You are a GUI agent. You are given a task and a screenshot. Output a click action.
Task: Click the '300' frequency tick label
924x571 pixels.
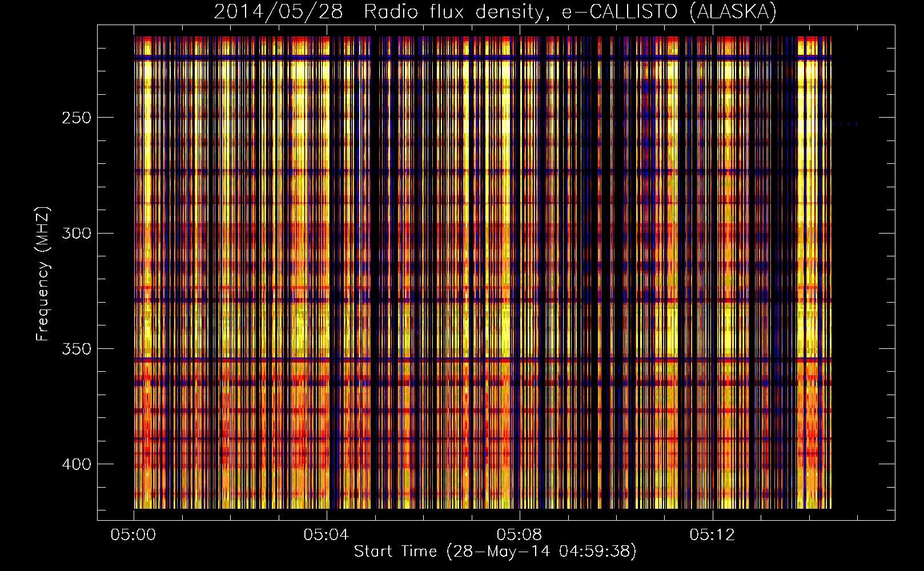coord(77,233)
